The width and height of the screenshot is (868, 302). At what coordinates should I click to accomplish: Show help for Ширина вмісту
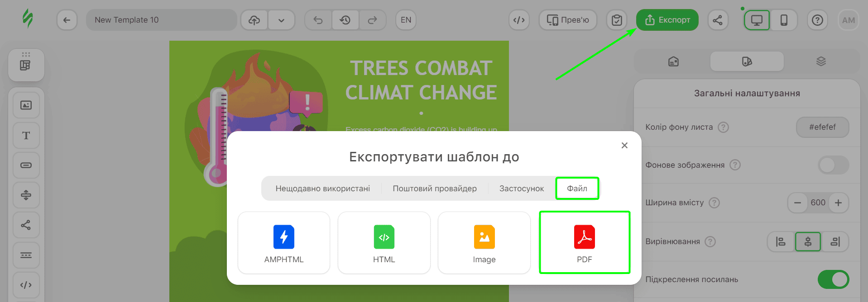[714, 203]
